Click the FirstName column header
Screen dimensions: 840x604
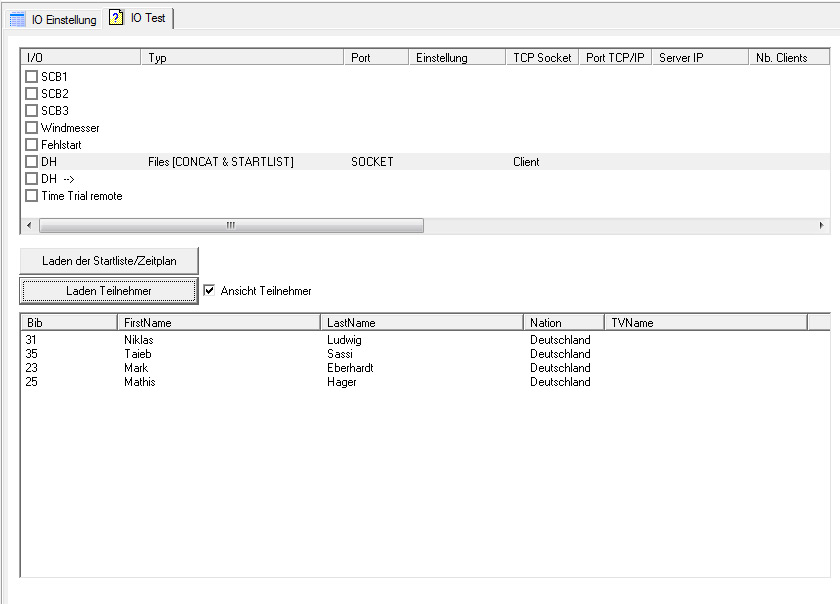point(219,323)
